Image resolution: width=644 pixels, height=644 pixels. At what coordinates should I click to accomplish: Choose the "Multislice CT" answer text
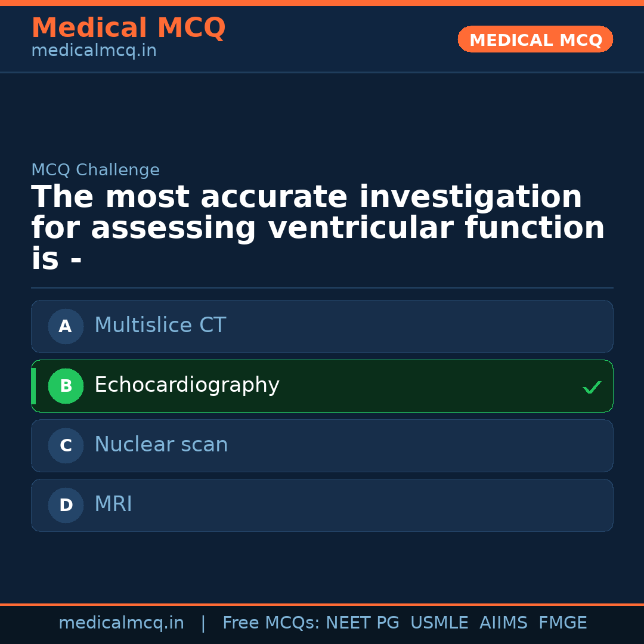(x=160, y=326)
